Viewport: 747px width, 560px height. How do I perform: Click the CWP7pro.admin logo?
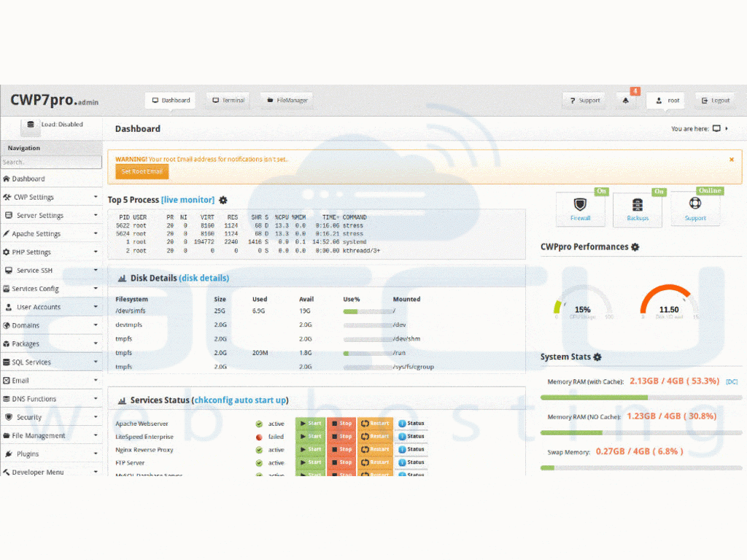[54, 100]
